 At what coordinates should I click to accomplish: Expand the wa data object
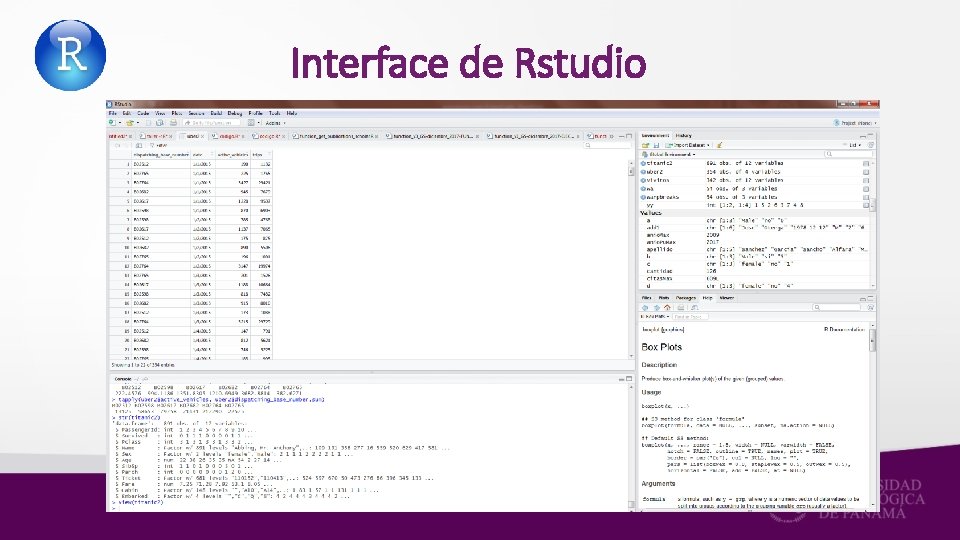coord(643,189)
